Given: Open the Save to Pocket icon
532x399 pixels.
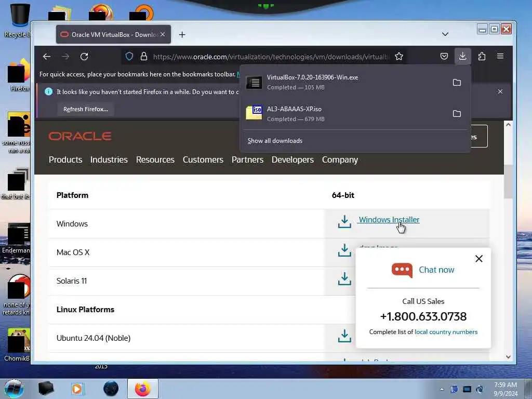Looking at the screenshot, I should coord(444,56).
